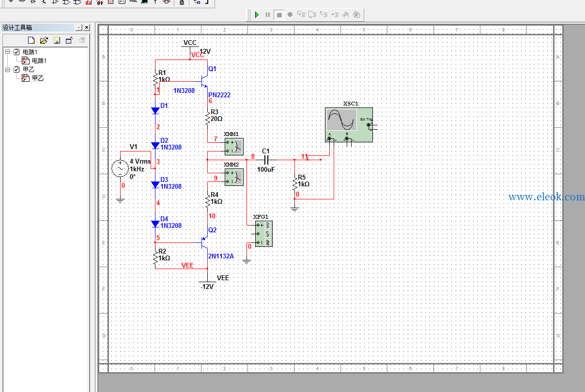Remove all breakpoints with crossed-hand icon

pyautogui.click(x=357, y=15)
